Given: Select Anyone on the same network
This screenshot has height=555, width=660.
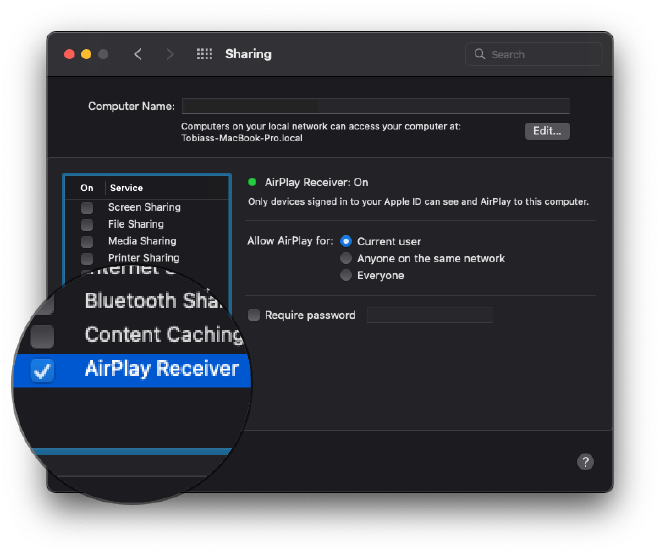Looking at the screenshot, I should point(346,258).
